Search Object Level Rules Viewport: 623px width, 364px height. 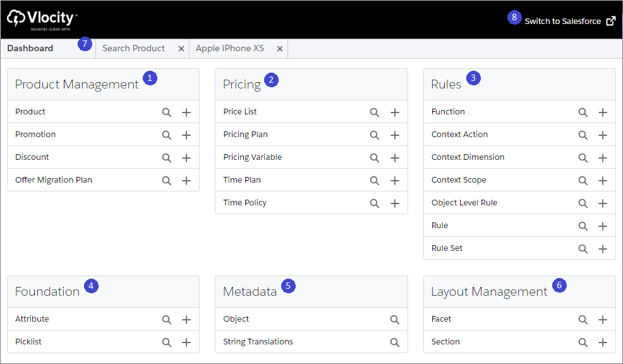(583, 203)
